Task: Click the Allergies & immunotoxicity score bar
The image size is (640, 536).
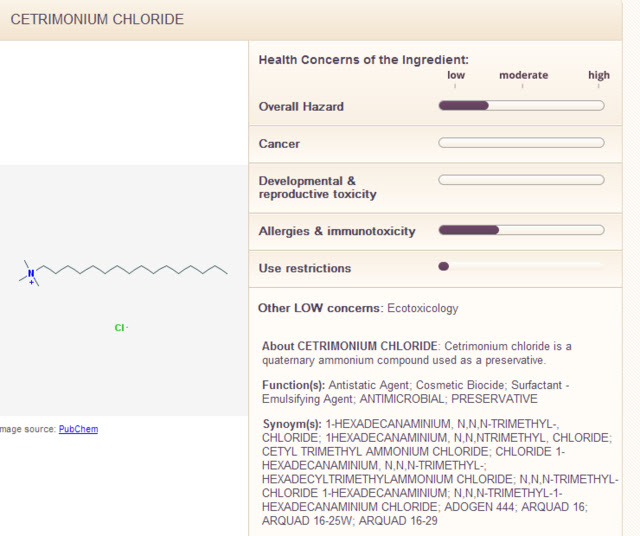Action: pyautogui.click(x=521, y=230)
